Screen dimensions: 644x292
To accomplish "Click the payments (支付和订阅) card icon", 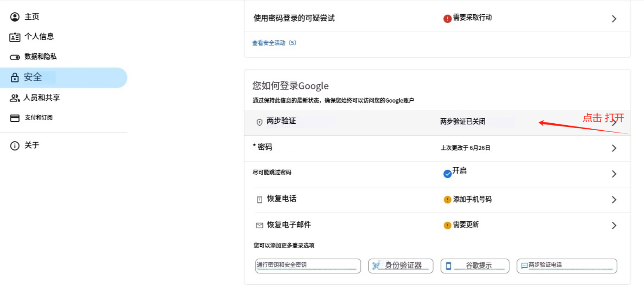I will [15, 118].
